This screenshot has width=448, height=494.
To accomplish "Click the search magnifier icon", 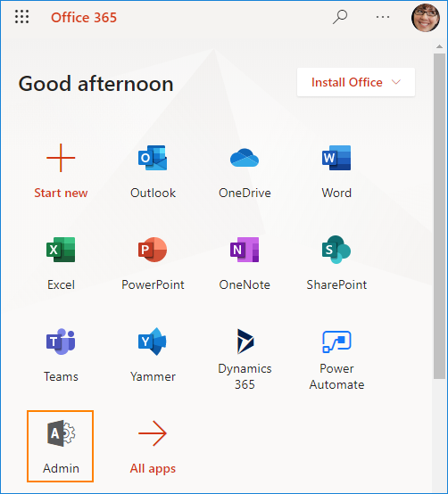I will (340, 17).
